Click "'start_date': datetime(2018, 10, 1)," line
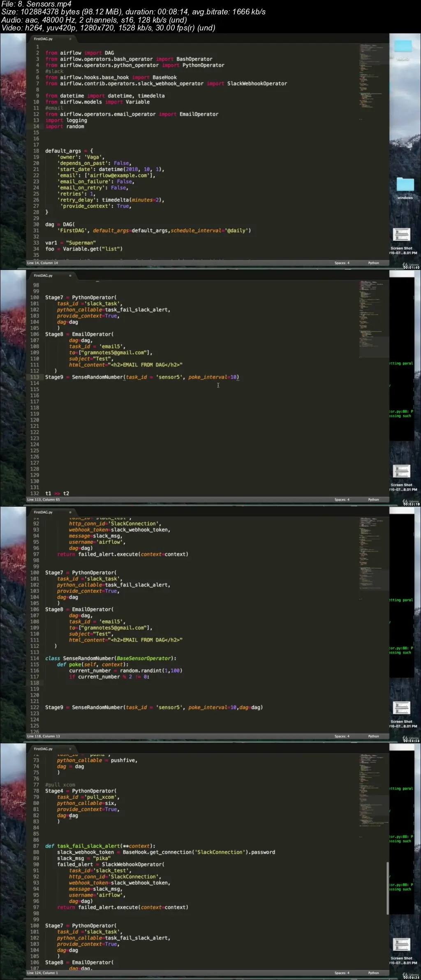This screenshot has height=980, width=421. (x=111, y=170)
